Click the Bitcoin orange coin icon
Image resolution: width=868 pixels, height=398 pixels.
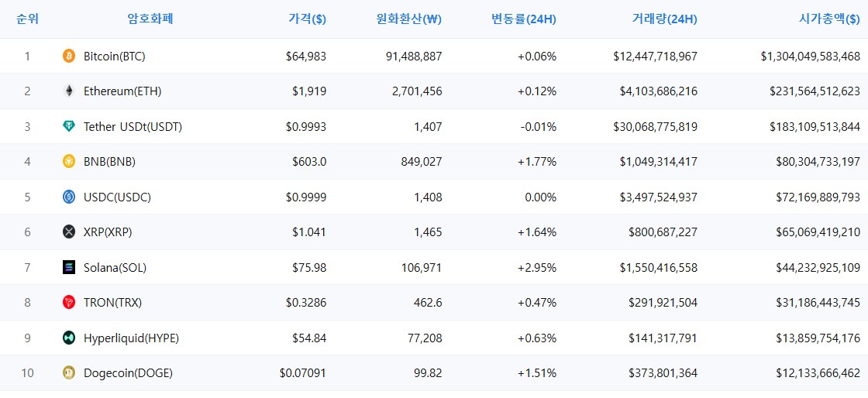pyautogui.click(x=69, y=56)
